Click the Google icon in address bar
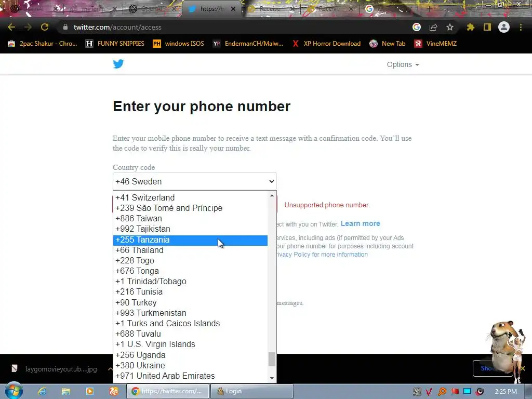This screenshot has width=532, height=399. coord(417,27)
